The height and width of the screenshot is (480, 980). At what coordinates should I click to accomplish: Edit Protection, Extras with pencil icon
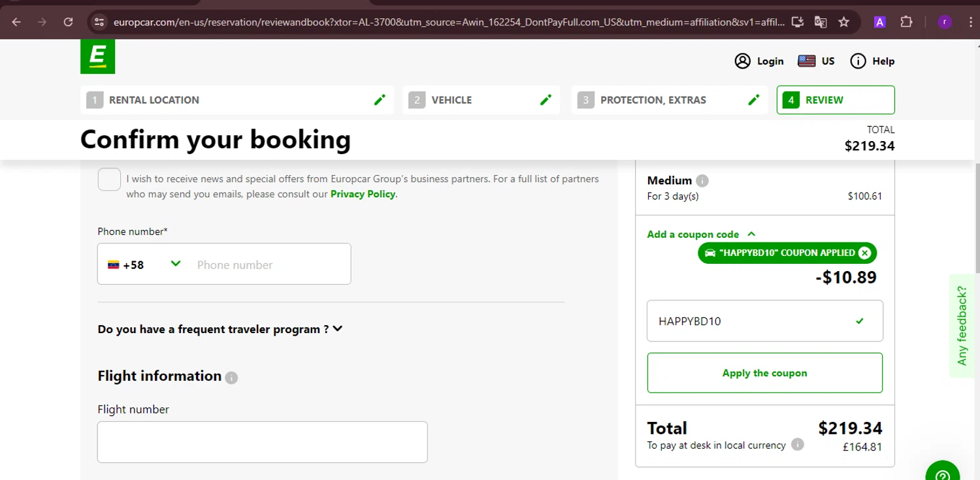pos(754,100)
